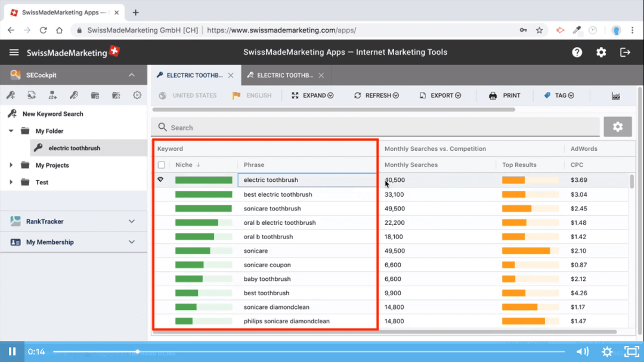Collapse the SECockpit panel

pos(131,75)
